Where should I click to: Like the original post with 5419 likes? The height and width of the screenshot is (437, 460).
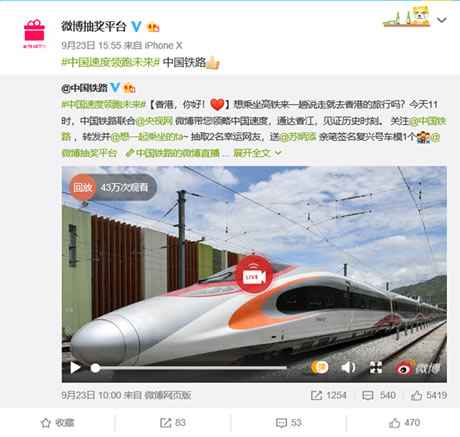tap(429, 395)
